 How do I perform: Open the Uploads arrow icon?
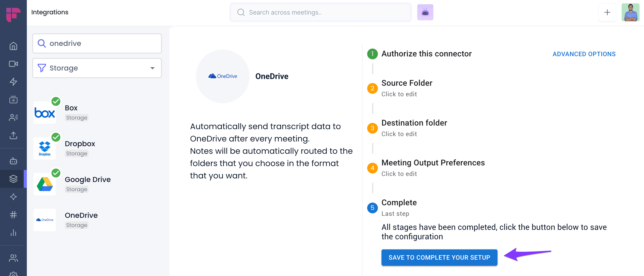click(13, 135)
